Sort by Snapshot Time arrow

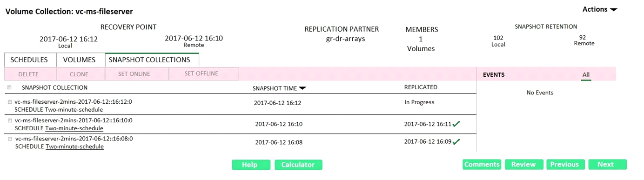pyautogui.click(x=303, y=88)
